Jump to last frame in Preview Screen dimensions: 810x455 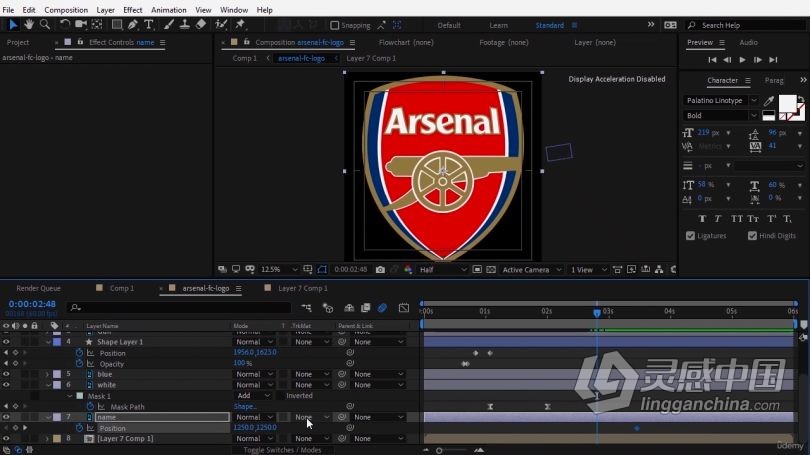pos(773,60)
